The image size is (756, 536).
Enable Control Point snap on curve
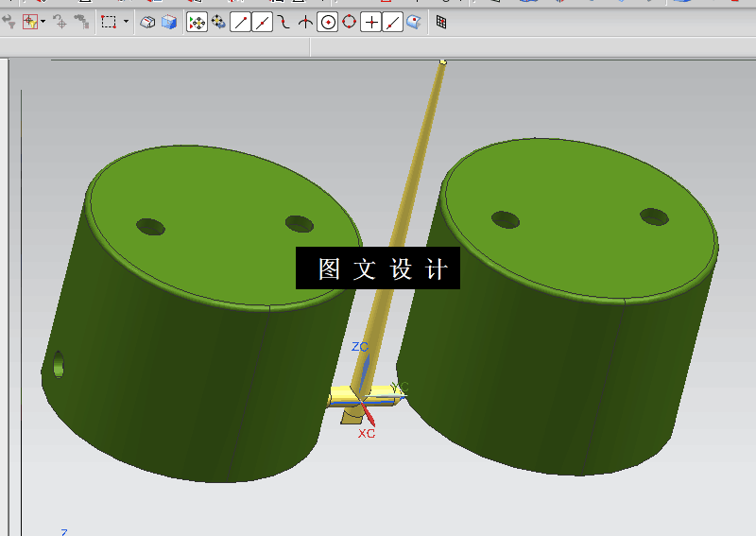click(x=284, y=22)
